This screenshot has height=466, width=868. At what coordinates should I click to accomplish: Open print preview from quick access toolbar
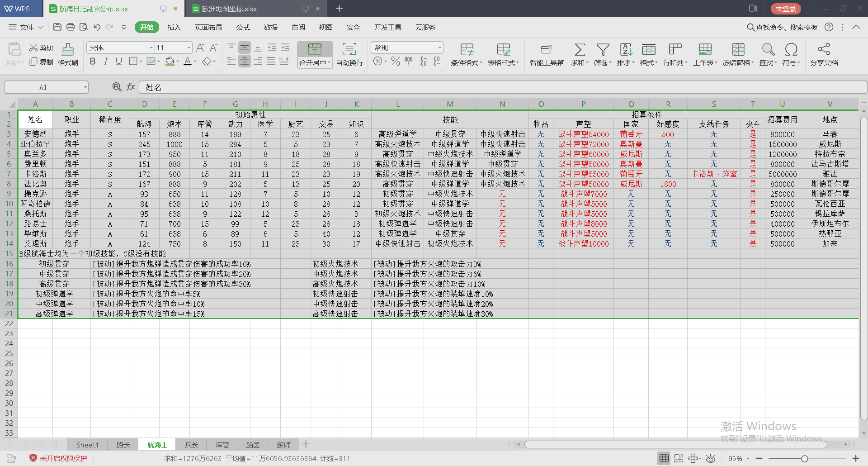(x=84, y=27)
